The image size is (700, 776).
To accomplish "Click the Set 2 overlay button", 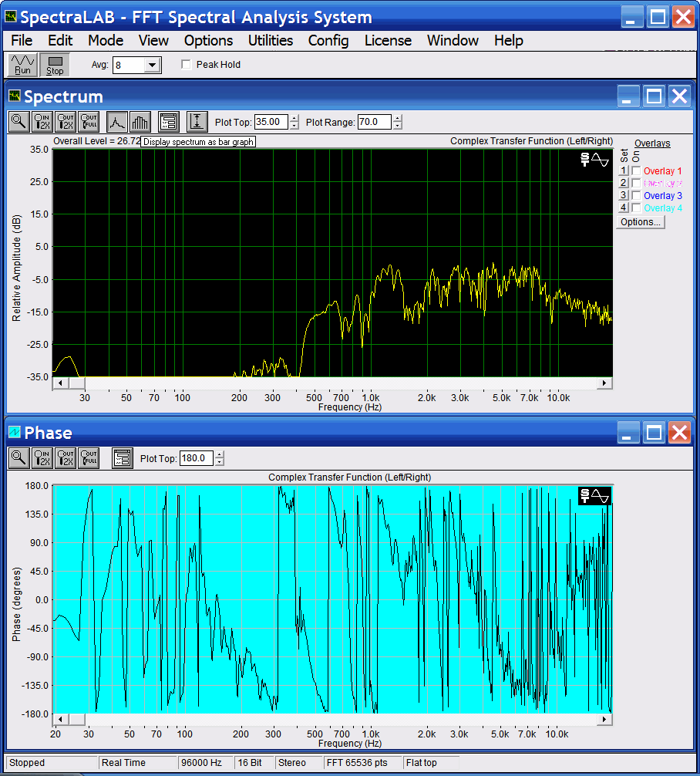I will (x=624, y=184).
